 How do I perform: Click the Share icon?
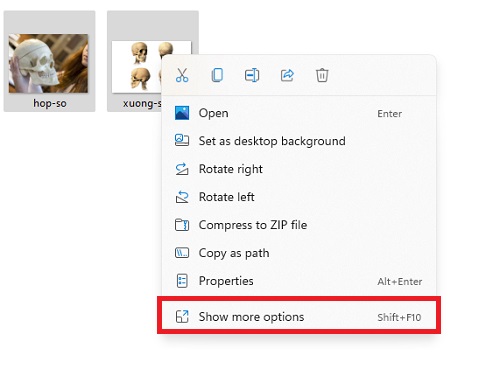coord(287,75)
